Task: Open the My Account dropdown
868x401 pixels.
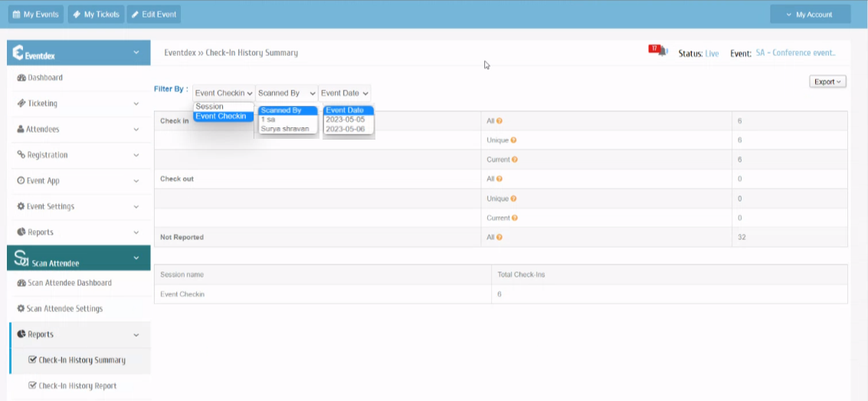Action: coord(810,15)
